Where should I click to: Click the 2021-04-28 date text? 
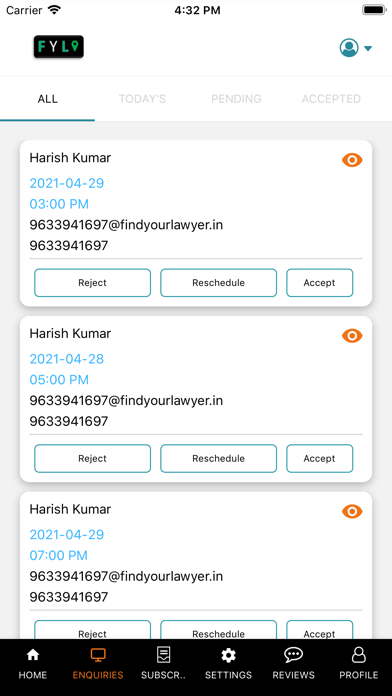67,359
